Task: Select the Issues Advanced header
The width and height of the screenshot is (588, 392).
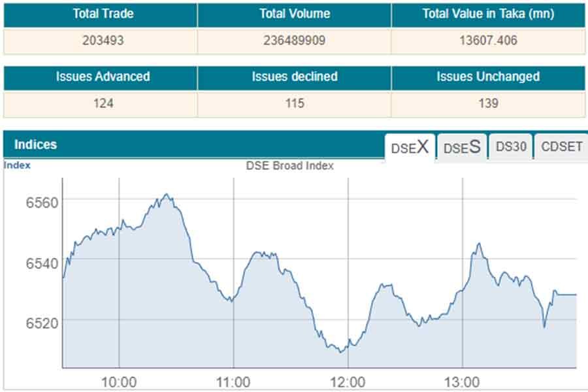Action: pos(100,76)
